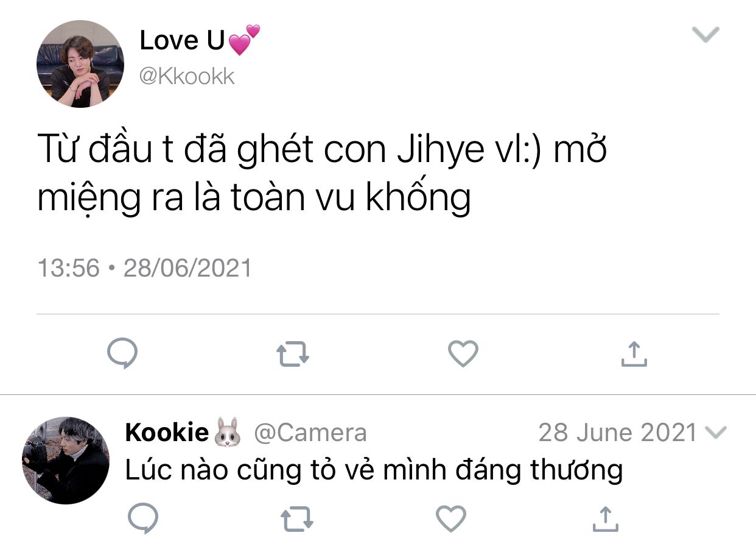756x541 pixels.
Task: Open the Love U tweet options chevron
Action: tap(706, 35)
